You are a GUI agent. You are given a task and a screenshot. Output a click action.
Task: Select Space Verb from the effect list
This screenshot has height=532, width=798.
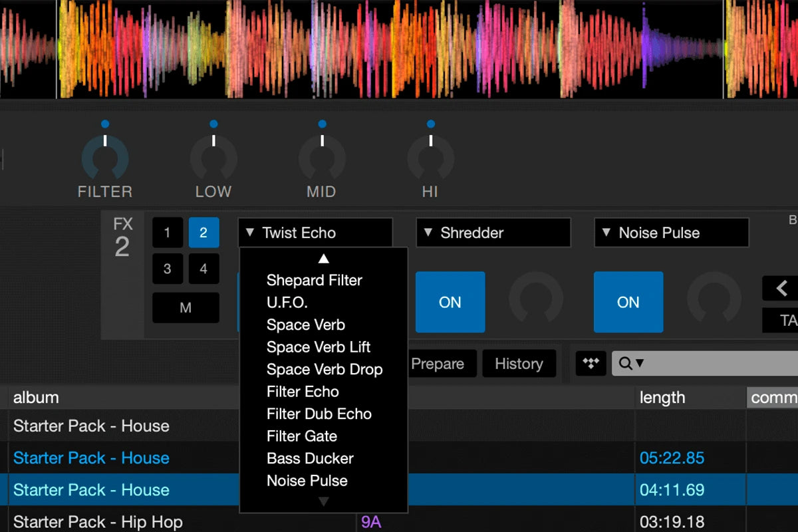click(305, 325)
